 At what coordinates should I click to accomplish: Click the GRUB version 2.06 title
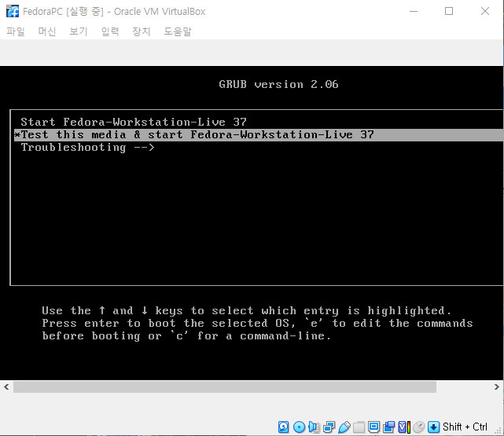278,84
